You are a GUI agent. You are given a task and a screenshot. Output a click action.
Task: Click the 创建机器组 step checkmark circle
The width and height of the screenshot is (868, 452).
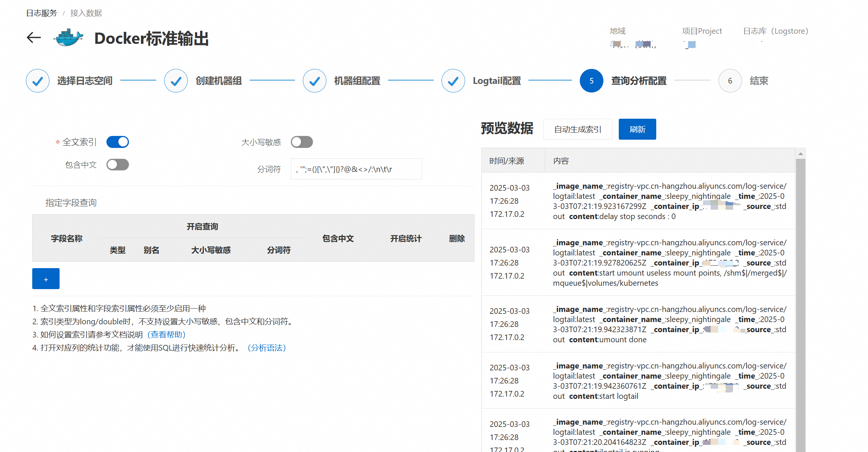coord(176,81)
